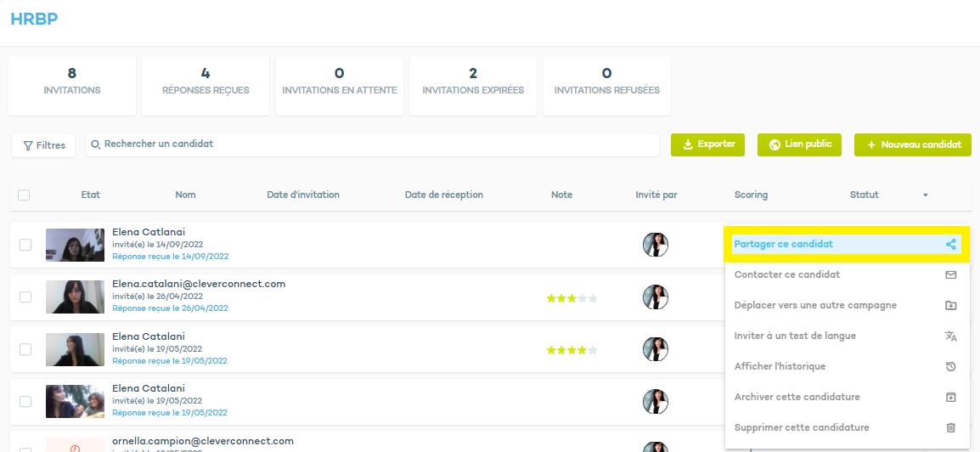Screen dimensions: 980x452
Task: Click the translate icon for language test
Action: 950,336
